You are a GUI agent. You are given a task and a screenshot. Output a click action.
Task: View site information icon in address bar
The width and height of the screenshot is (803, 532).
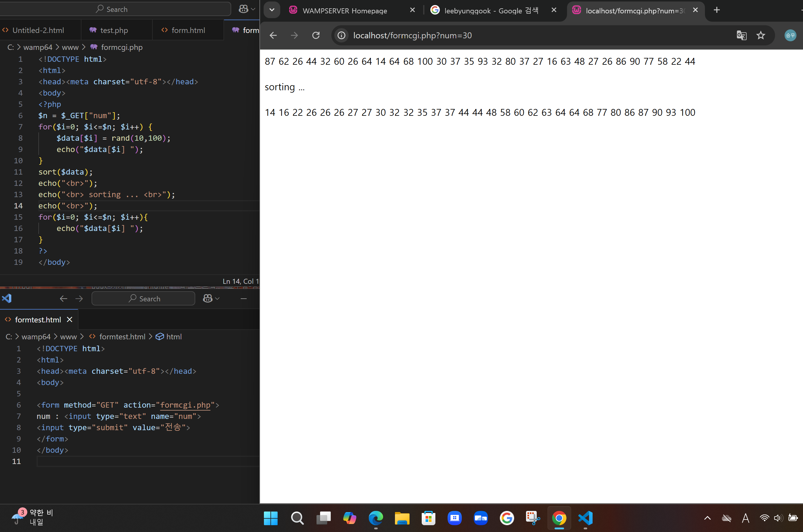coord(341,35)
